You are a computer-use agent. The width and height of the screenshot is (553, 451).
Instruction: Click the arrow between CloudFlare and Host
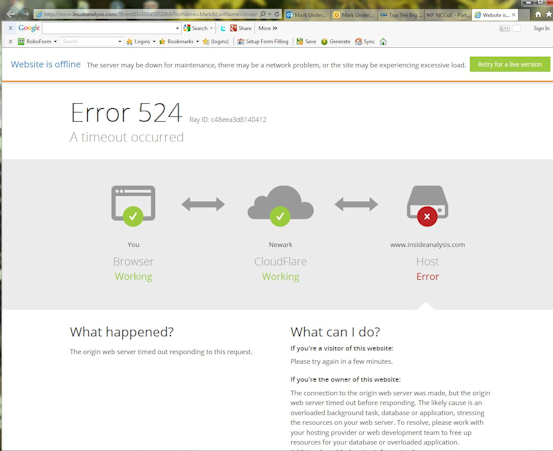(x=356, y=204)
